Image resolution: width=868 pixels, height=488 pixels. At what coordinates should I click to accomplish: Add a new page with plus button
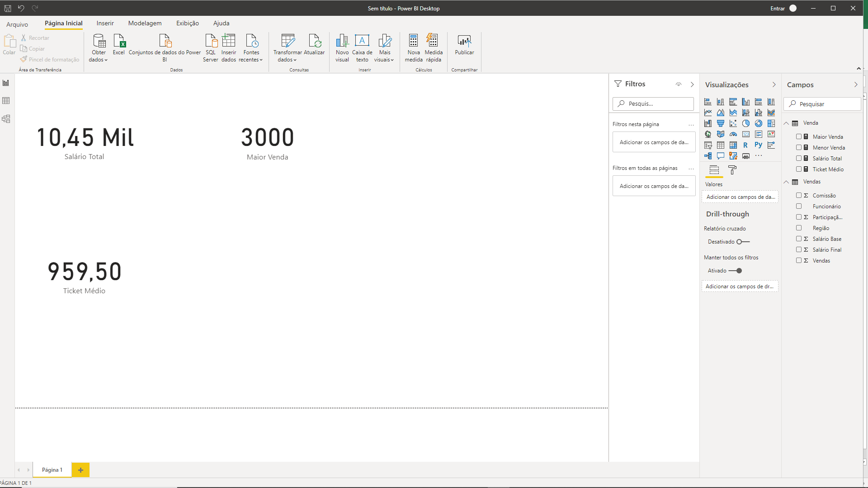pos(80,470)
